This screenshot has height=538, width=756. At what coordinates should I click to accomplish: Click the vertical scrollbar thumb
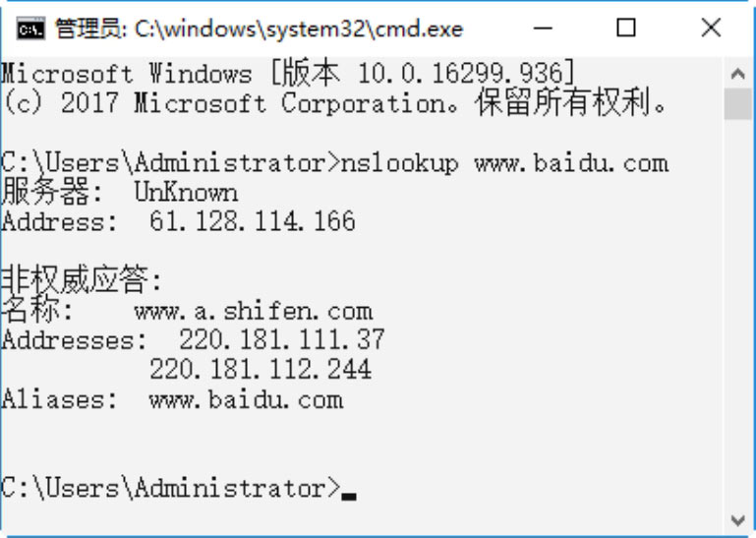738,104
